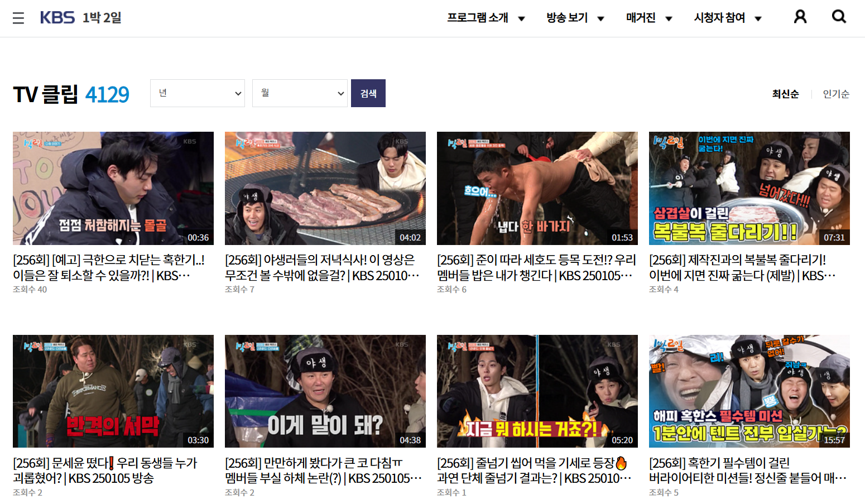Open the year (년) combo box
865x504 pixels.
point(197,93)
